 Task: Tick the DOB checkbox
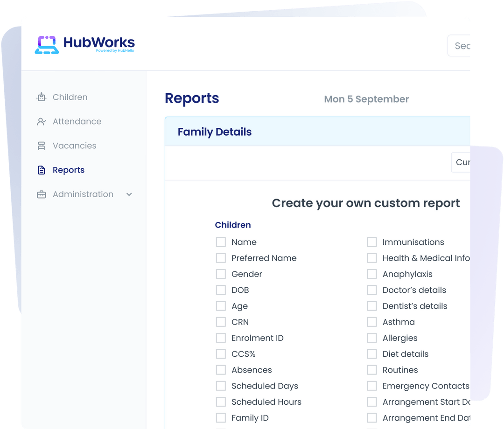point(221,290)
